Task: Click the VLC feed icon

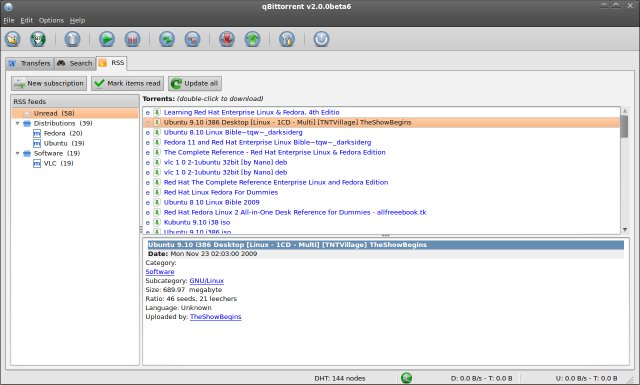Action: (37, 163)
